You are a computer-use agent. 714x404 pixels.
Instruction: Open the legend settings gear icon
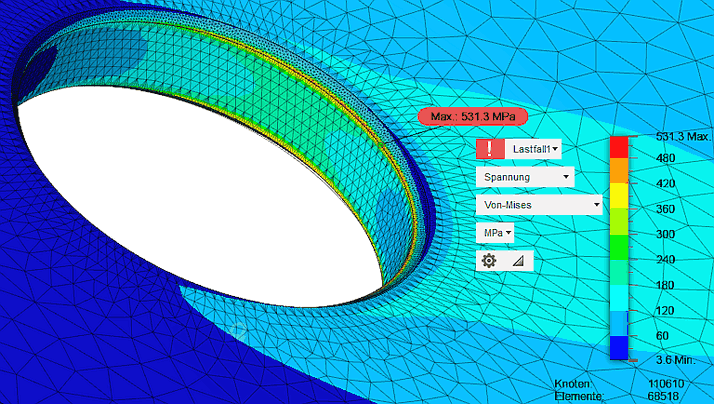pyautogui.click(x=489, y=260)
